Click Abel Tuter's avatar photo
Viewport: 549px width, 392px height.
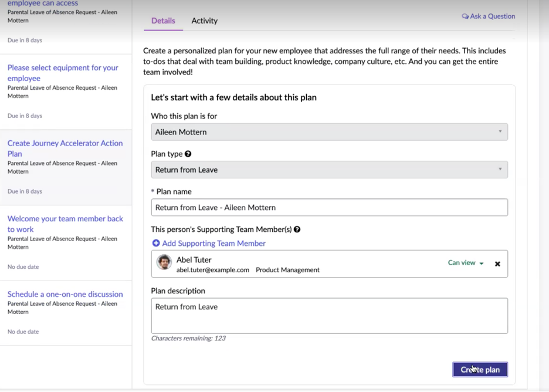164,262
